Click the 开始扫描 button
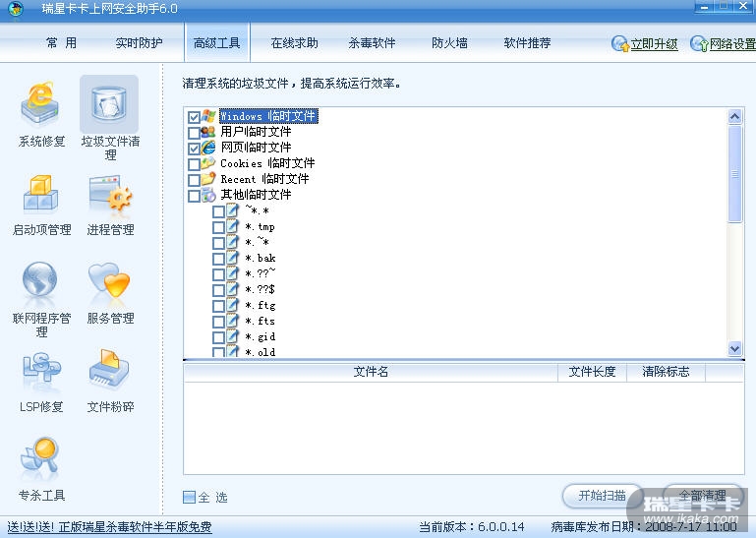Screen dimensions: 756x538 click(603, 495)
